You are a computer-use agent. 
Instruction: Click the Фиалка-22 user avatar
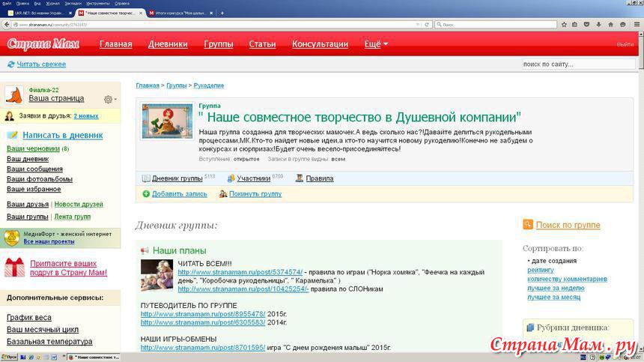14,94
